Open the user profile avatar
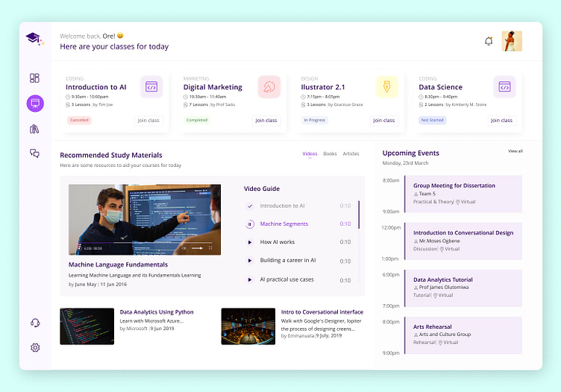Image resolution: width=561 pixels, height=392 pixels. (x=511, y=41)
